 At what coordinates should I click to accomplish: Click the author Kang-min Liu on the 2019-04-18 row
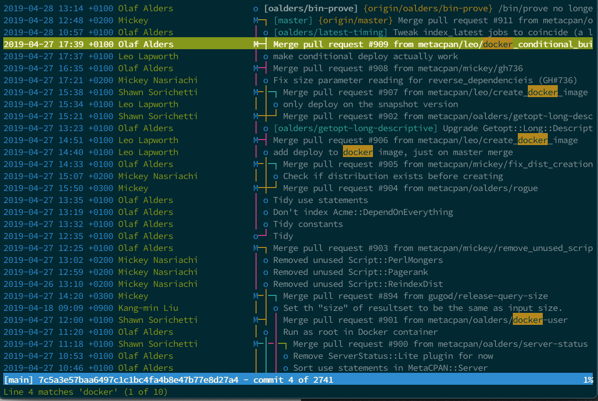pos(148,308)
